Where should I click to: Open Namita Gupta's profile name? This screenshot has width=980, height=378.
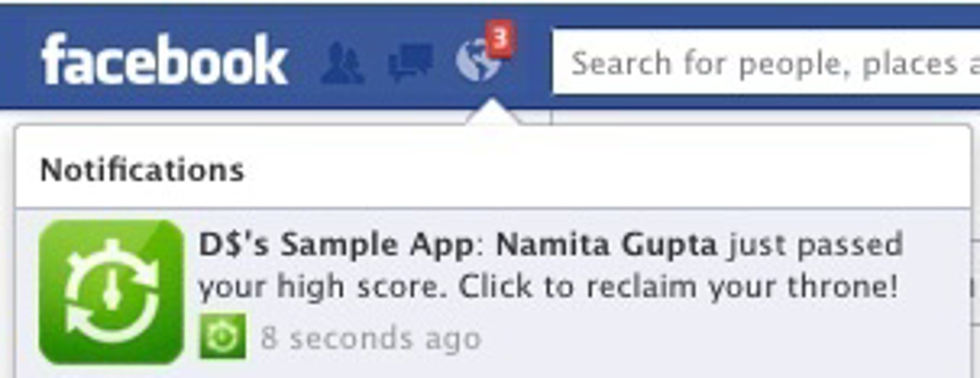click(606, 244)
